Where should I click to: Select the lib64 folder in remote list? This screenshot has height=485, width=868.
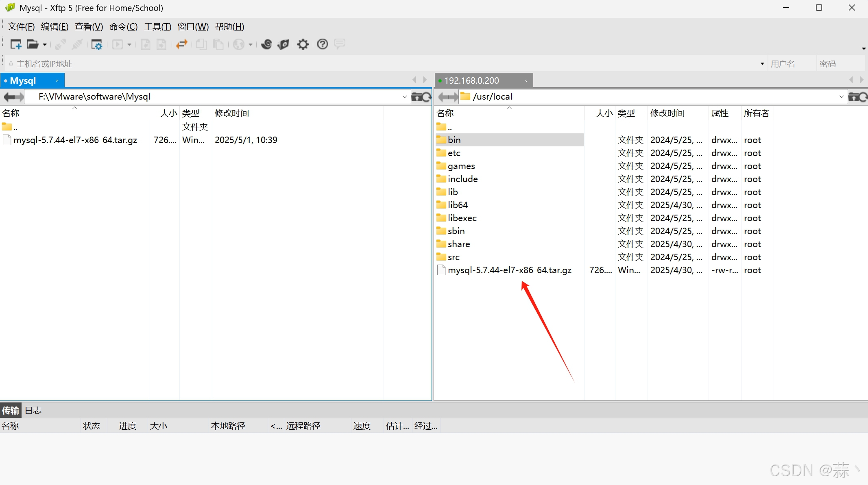point(457,205)
